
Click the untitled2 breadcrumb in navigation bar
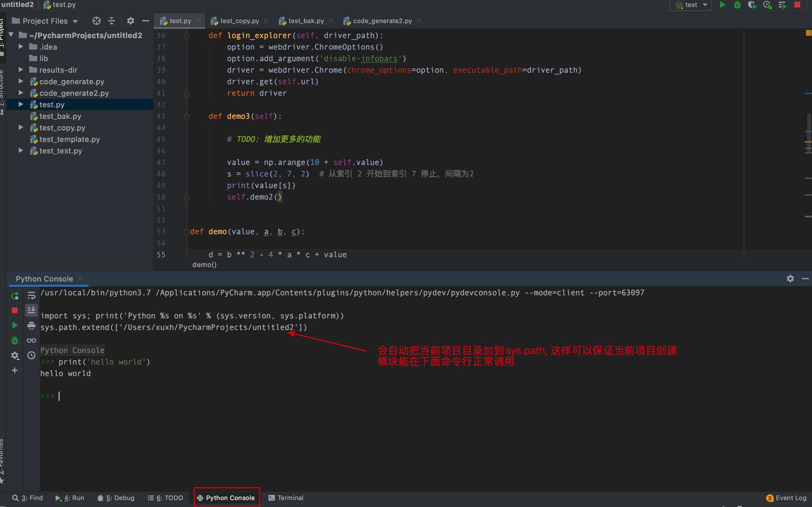[17, 5]
